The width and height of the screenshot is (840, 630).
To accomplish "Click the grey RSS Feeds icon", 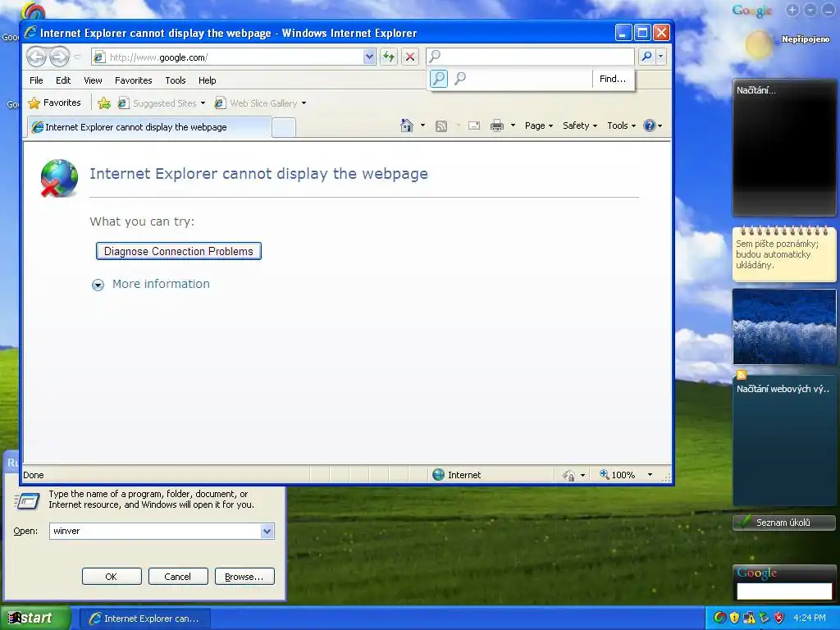I will point(441,126).
